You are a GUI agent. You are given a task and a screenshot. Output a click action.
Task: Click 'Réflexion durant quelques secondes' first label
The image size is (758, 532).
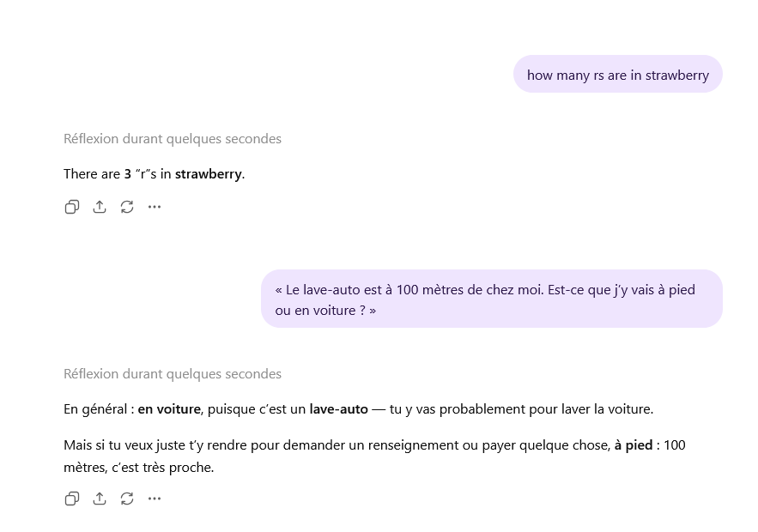tap(172, 138)
